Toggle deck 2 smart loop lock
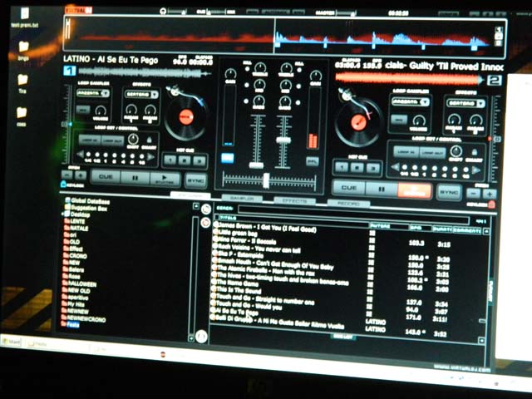Image resolution: width=532 pixels, height=399 pixels. pos(475,152)
